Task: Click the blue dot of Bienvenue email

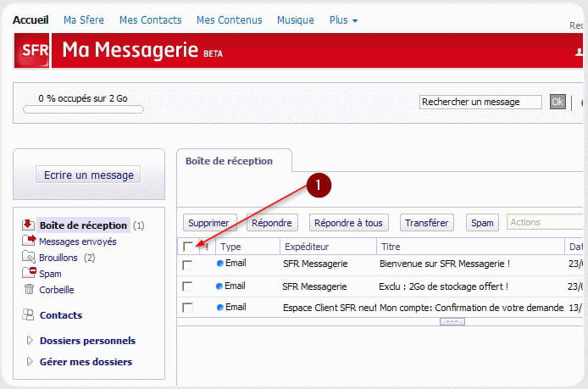Action: (220, 264)
